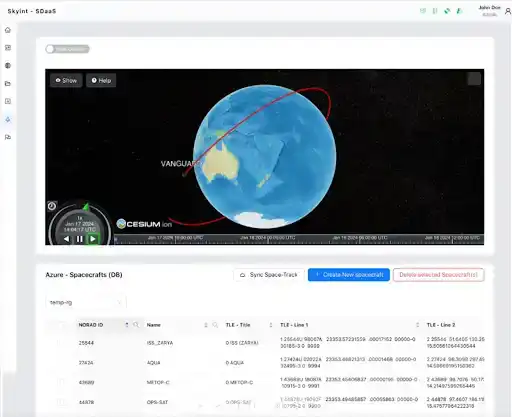The height and width of the screenshot is (417, 512).
Task: Select the METOP-C row checkbox
Action: point(61,382)
